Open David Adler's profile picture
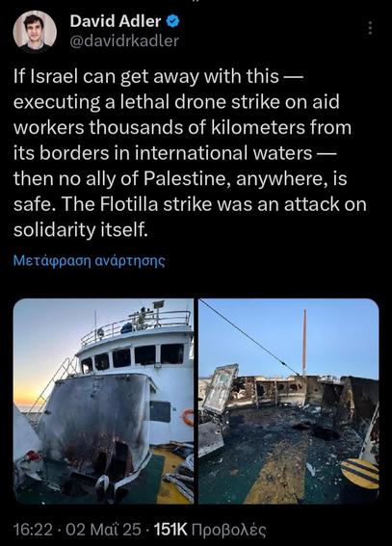 coord(35,32)
